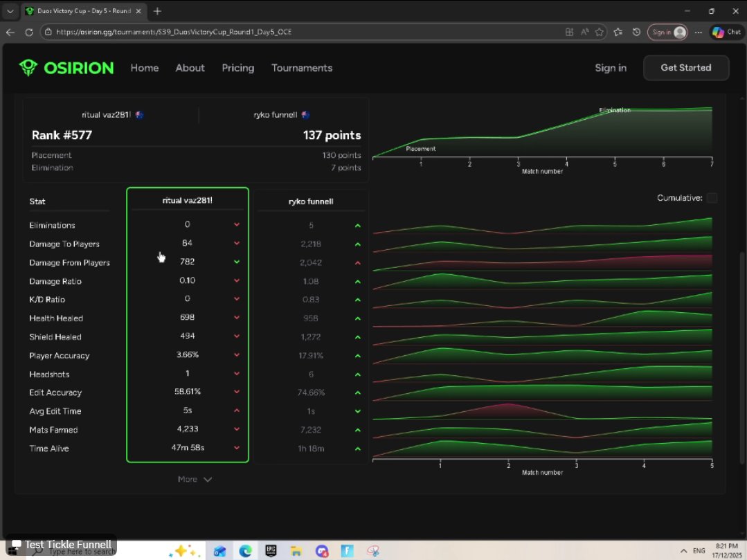Open the Copilot Chat button
The height and width of the screenshot is (560, 747).
(x=726, y=32)
